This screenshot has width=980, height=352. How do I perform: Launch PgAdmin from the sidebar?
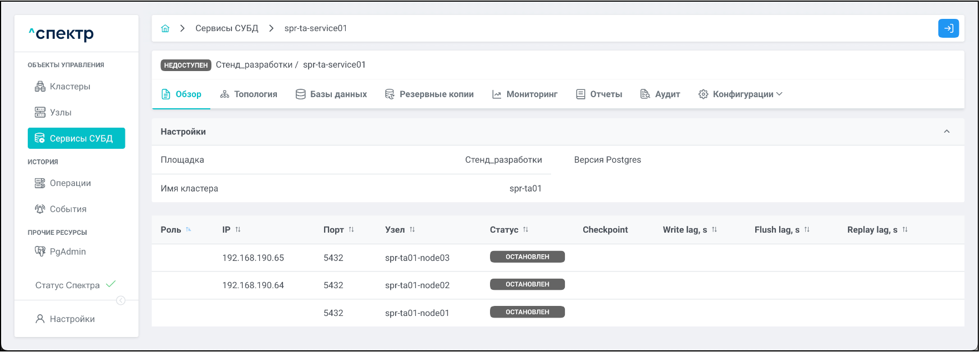pyautogui.click(x=67, y=252)
